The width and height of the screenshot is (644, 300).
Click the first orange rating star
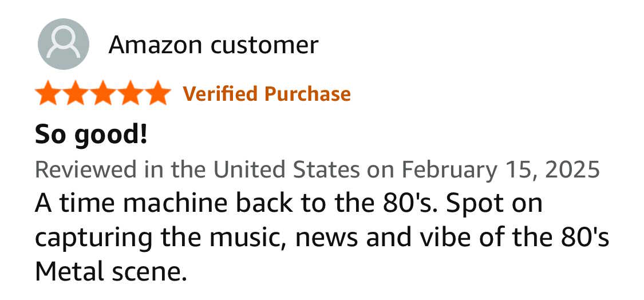(49, 93)
